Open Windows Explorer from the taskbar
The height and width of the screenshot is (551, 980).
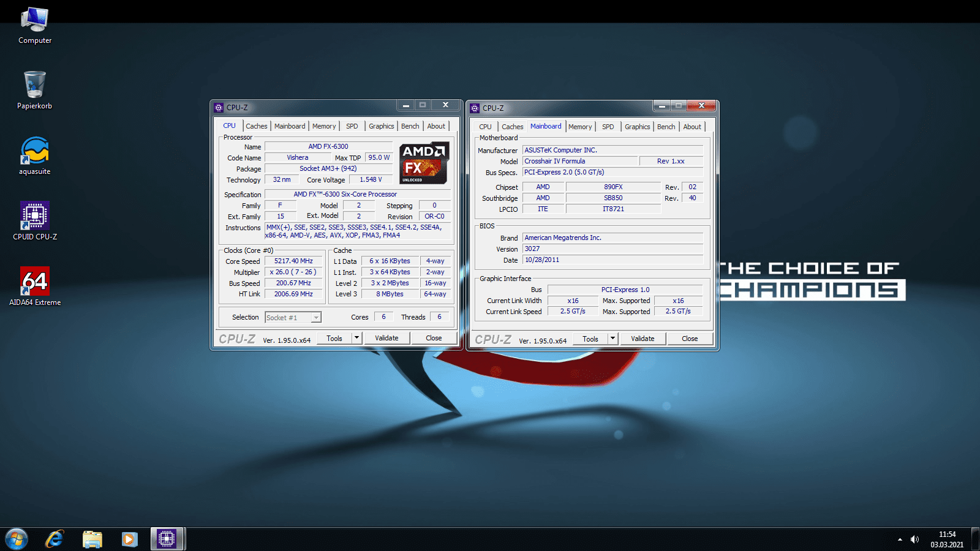(92, 539)
